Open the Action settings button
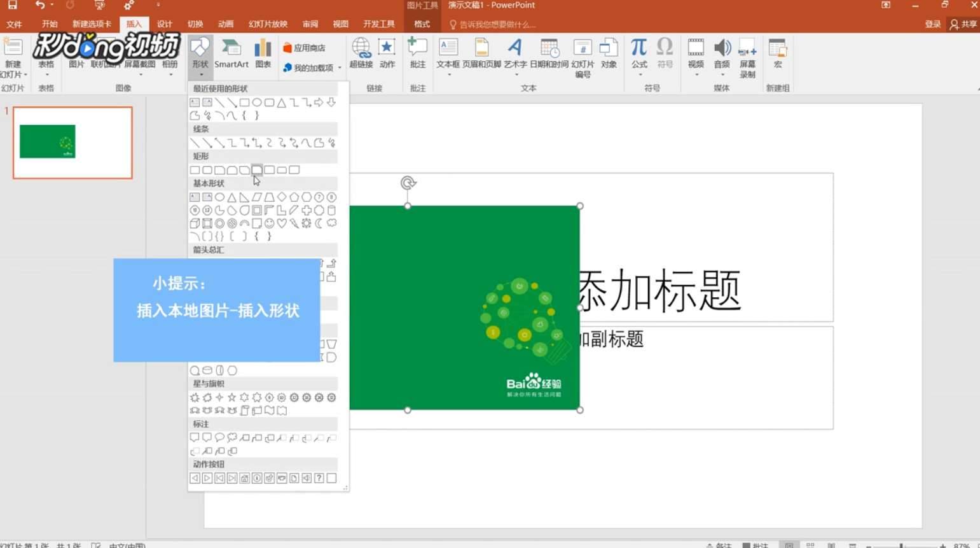Viewport: 980px width, 548px height. (x=387, y=53)
